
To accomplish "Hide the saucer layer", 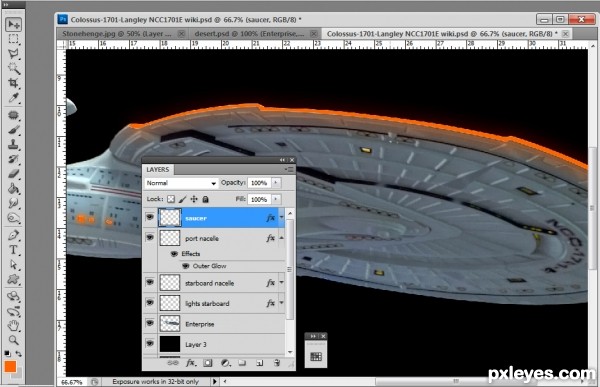I will click(150, 217).
